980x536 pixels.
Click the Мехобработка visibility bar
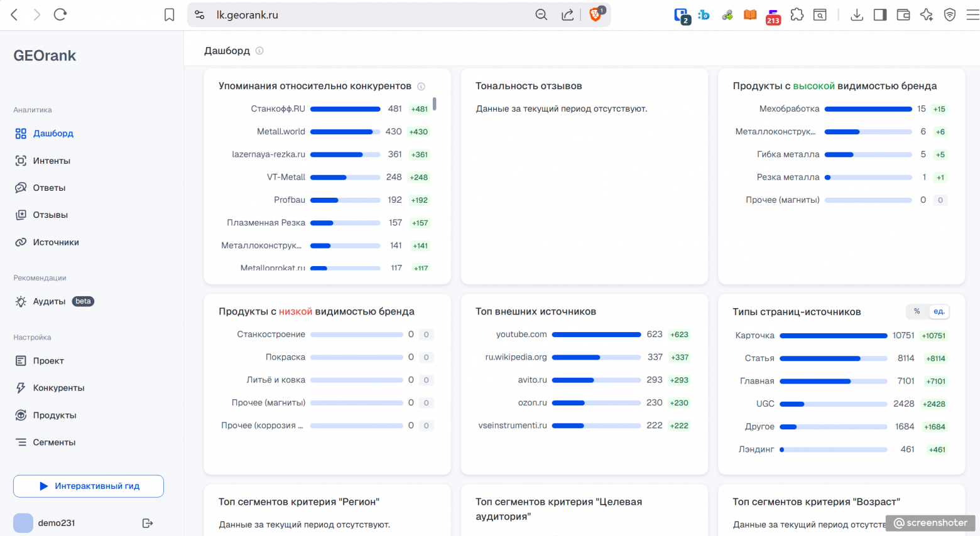coord(868,109)
